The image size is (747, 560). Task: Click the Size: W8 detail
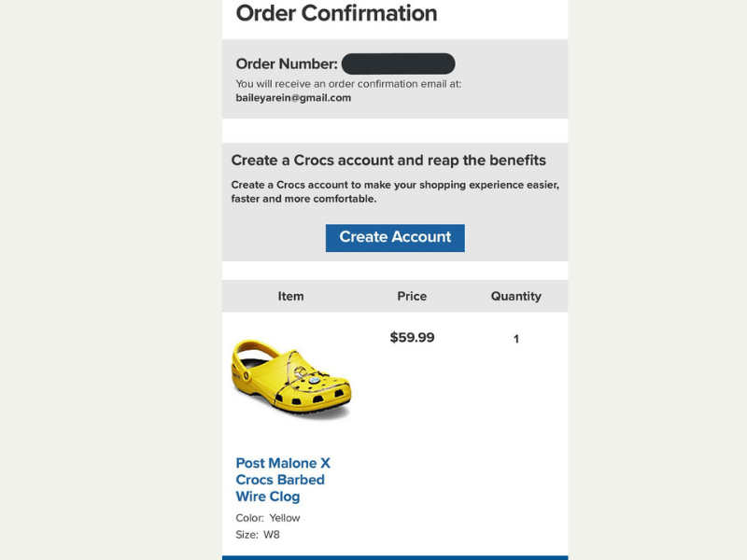[258, 535]
